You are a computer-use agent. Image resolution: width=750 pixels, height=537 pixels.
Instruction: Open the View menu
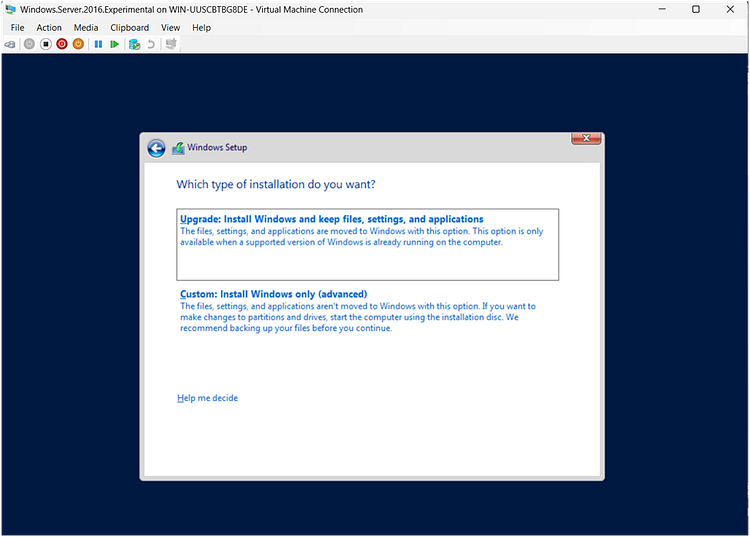tap(170, 28)
